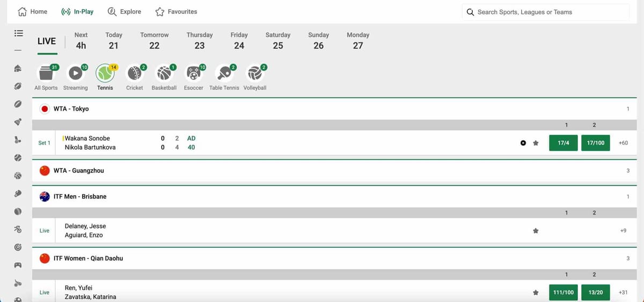The width and height of the screenshot is (644, 302).
Task: Open the Delaney, Jesse match
Action: (x=85, y=226)
